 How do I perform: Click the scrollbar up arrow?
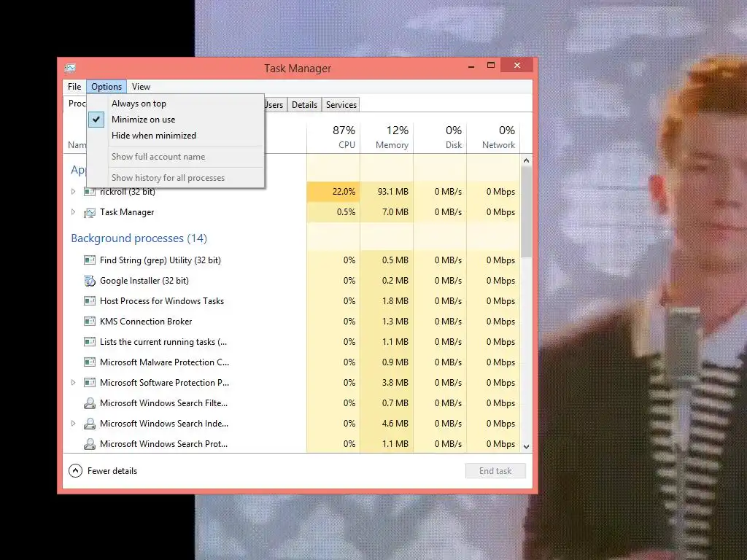coord(526,160)
